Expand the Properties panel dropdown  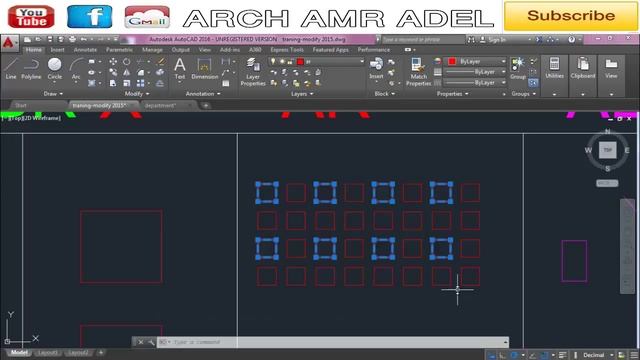[x=453, y=94]
